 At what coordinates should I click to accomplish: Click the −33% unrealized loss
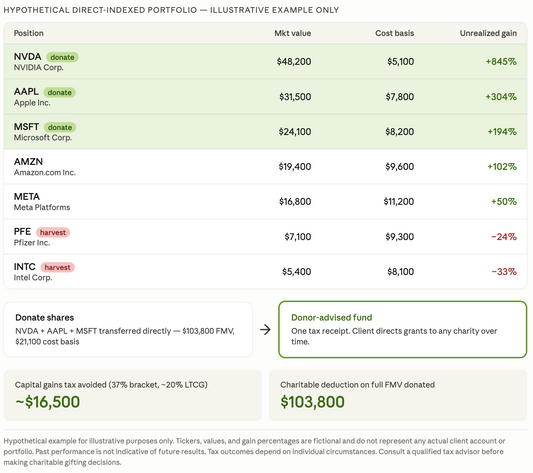pos(504,272)
